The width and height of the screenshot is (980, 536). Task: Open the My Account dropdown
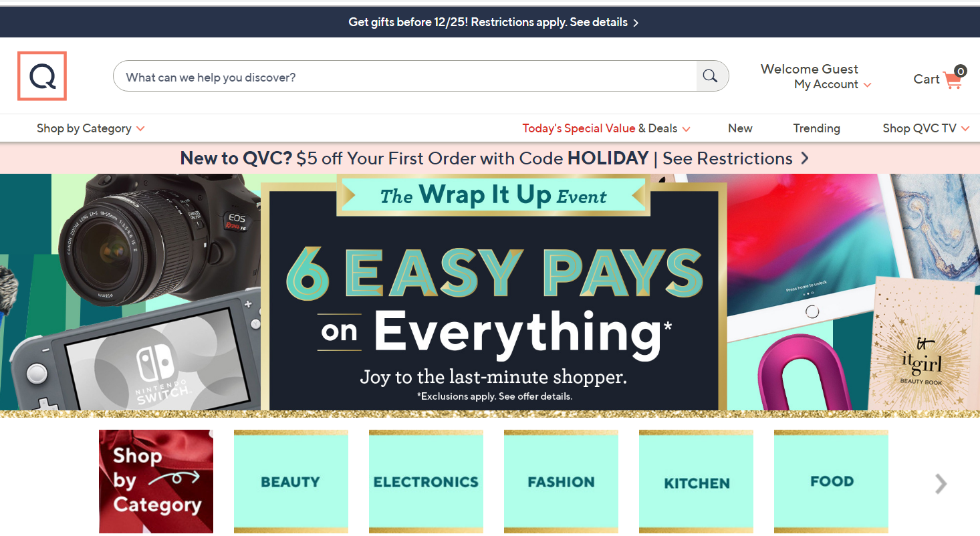point(832,85)
